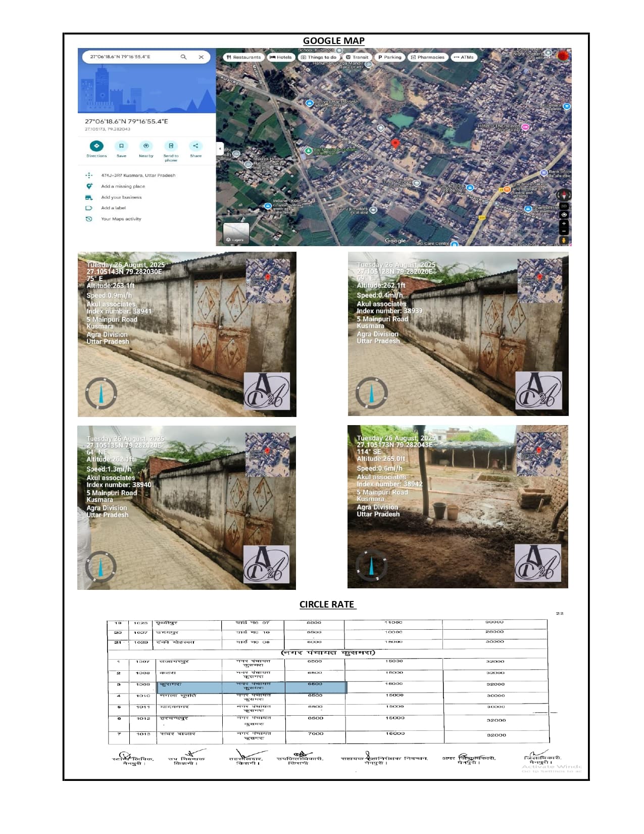
Task: Click the Bitiya Uttar Pradesh marker
Action: pyautogui.click(x=310, y=103)
